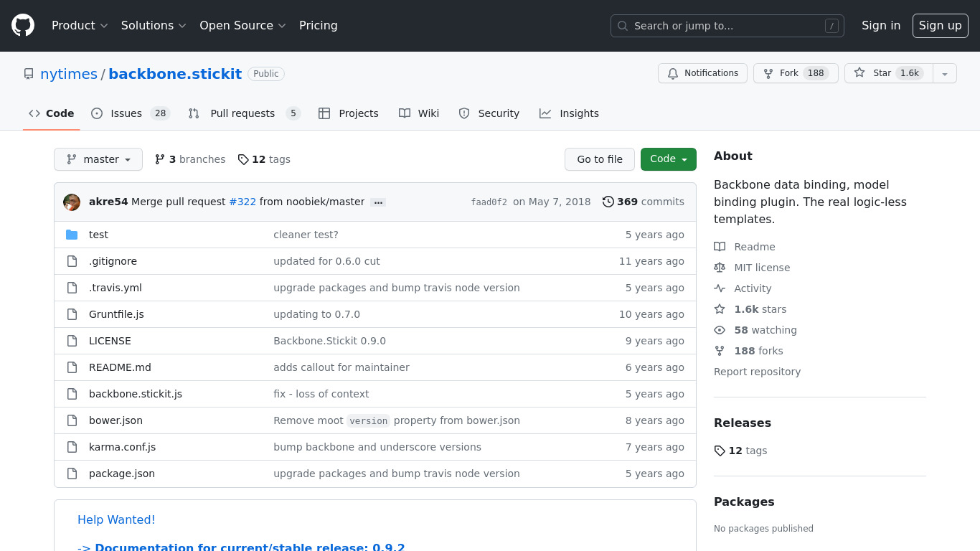980x551 pixels.
Task: Click the LICENSE file icon
Action: click(72, 341)
